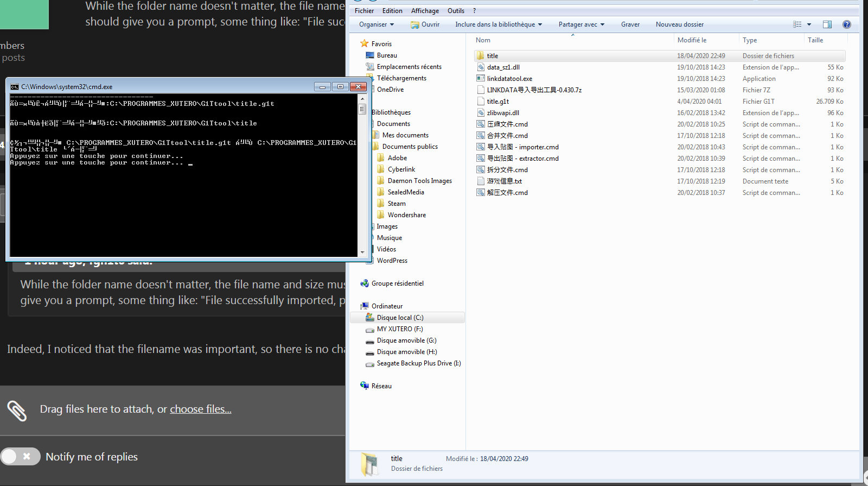Viewport: 868px width, 486px height.
Task: Open the view options dropdown arrow
Action: (x=809, y=24)
